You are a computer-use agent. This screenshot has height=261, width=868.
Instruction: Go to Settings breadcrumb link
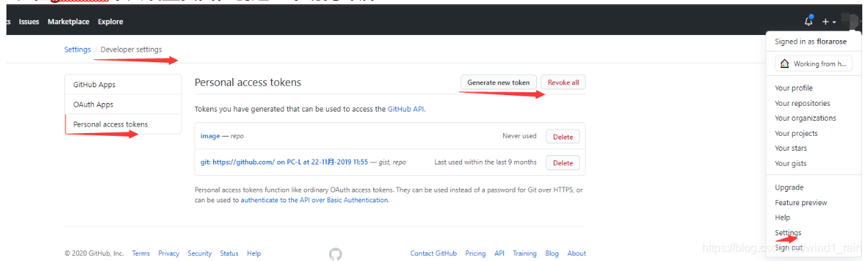77,49
